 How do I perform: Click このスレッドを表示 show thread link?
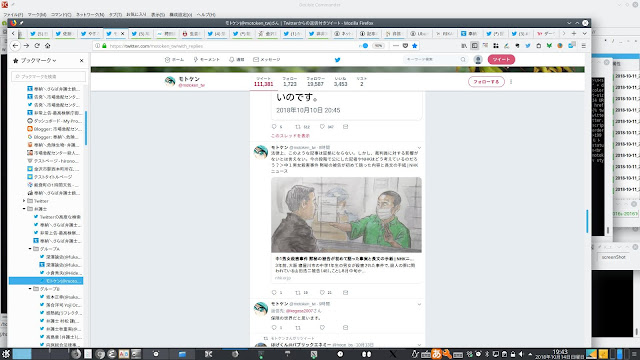(x=290, y=136)
